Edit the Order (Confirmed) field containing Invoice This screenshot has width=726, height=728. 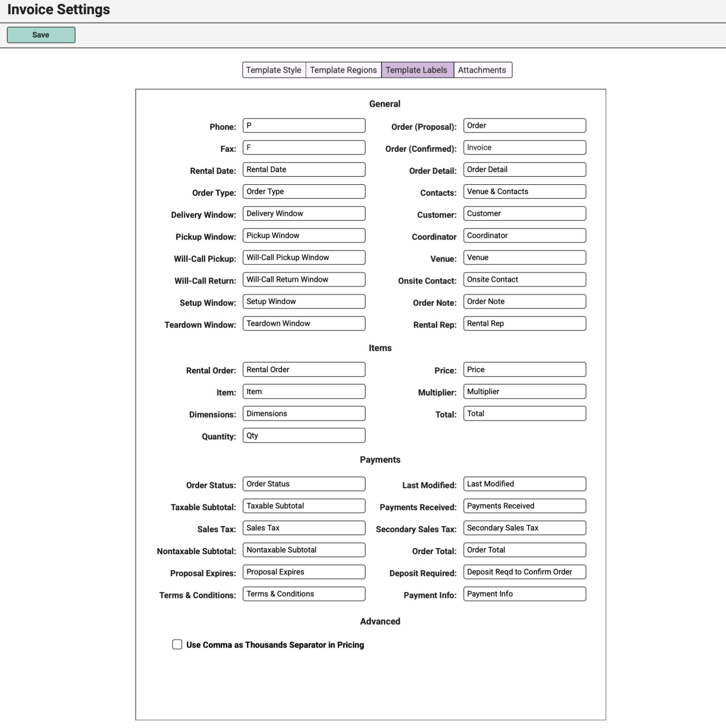point(524,148)
